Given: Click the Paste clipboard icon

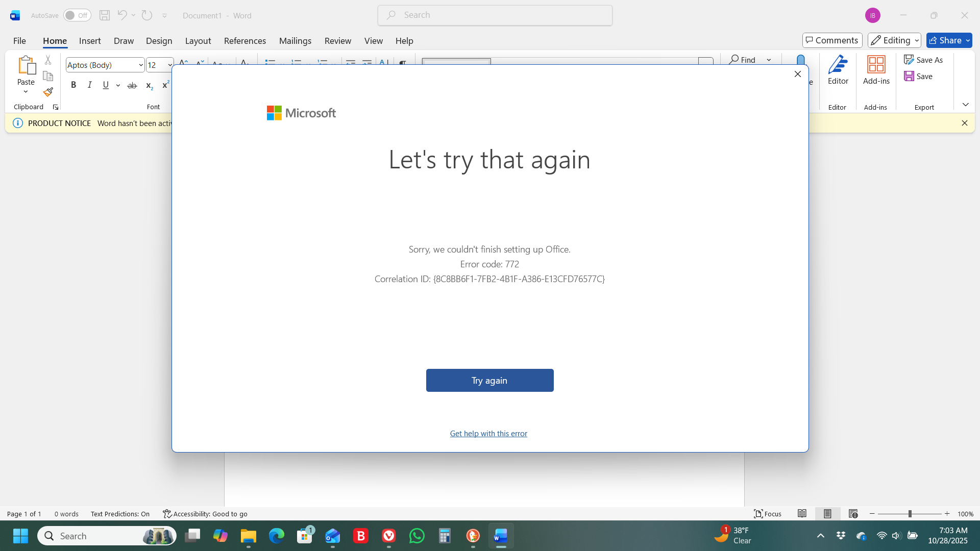Looking at the screenshot, I should 26,65.
